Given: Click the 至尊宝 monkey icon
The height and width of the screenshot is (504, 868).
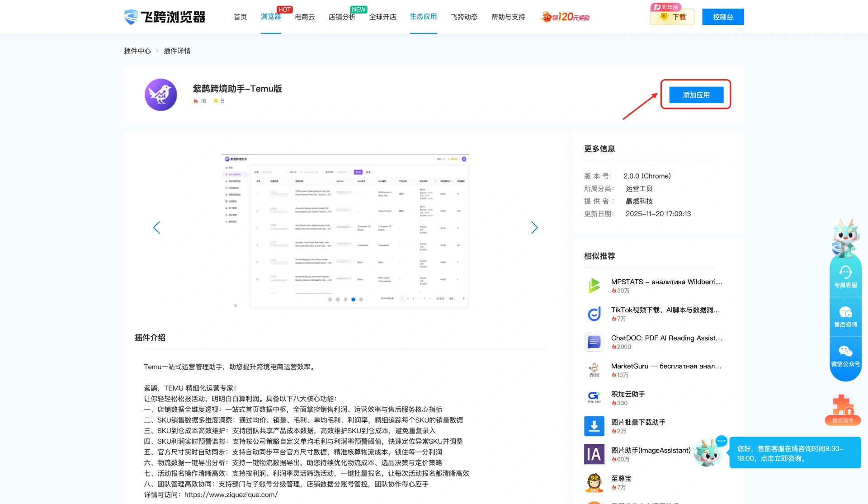Looking at the screenshot, I should click(594, 482).
